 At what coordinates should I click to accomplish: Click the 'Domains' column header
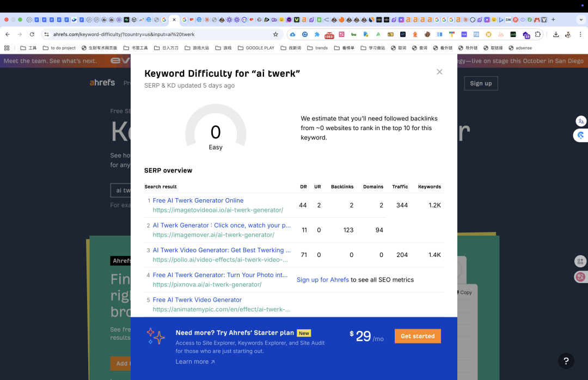tap(373, 186)
